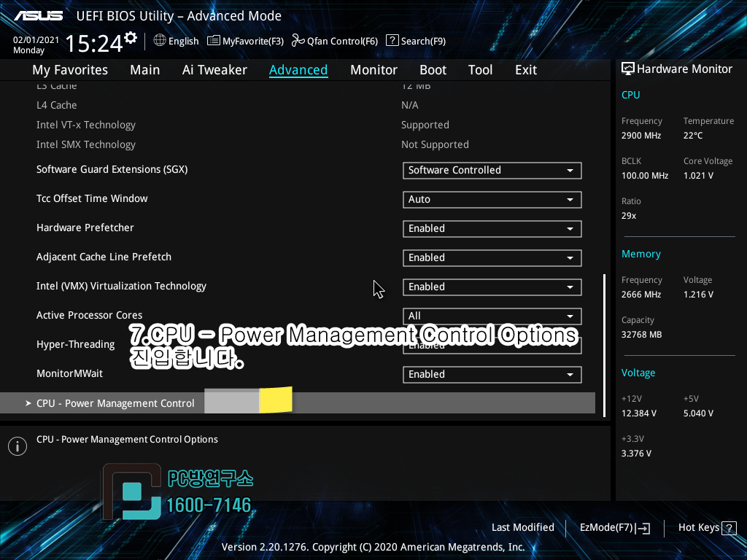Click the Capacity 32768 MB value
The height and width of the screenshot is (560, 747).
[x=641, y=335]
